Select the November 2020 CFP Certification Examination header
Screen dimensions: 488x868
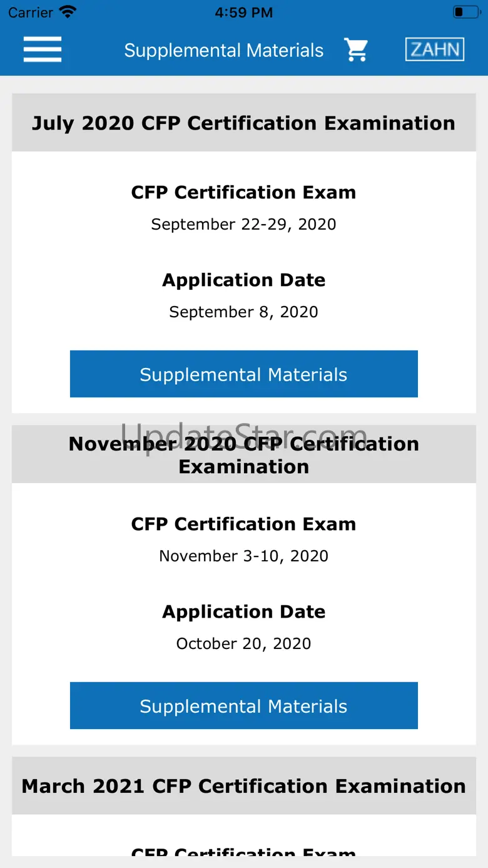244,454
